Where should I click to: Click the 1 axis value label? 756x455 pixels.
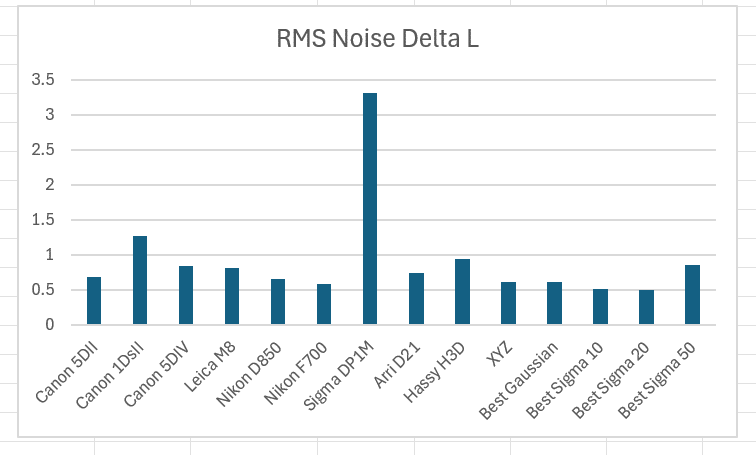coord(50,254)
